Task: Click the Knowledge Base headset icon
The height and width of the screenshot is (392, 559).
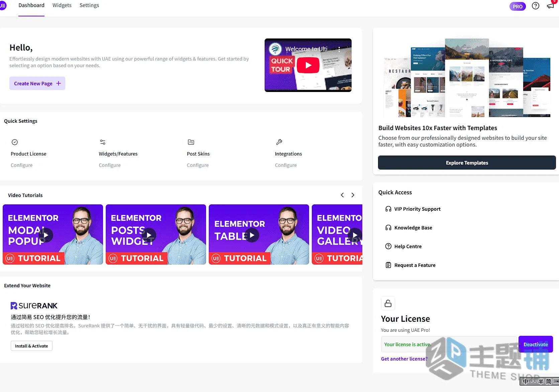Action: click(x=388, y=228)
